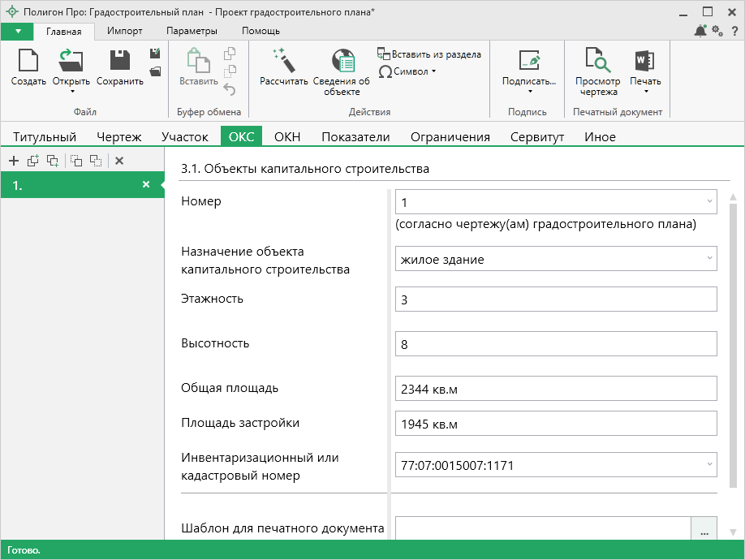
Task: Open the Импорт ribbon tab
Action: pos(125,31)
